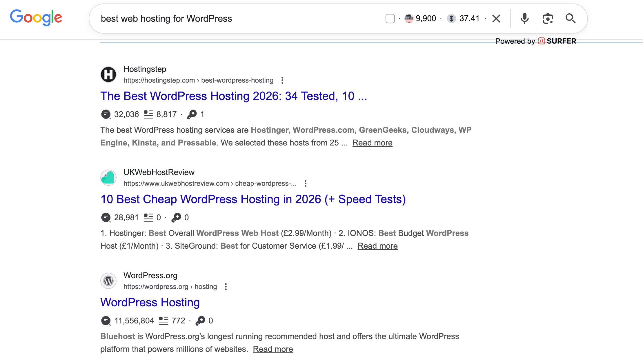Click the US flag search volume icon
Screen dimensions: 643x364
pyautogui.click(x=409, y=19)
